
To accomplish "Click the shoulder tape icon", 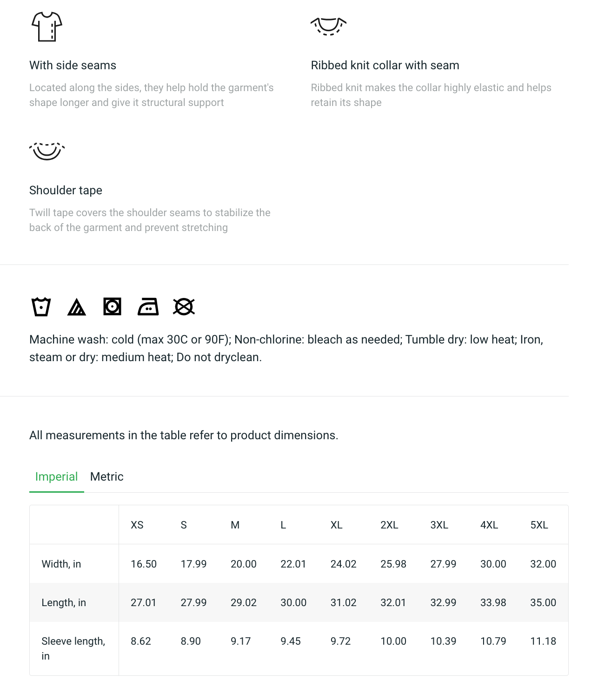I will [47, 151].
